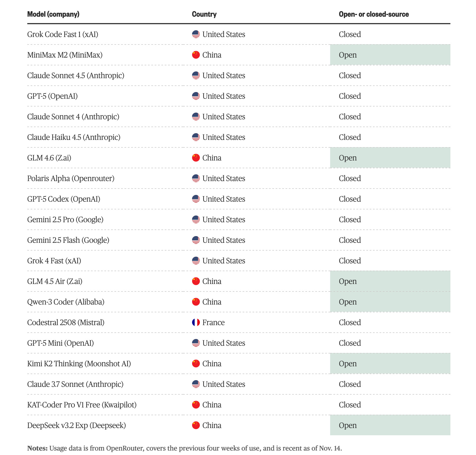
Task: Click the China flag in Kimi K2 Thinking row
Action: [x=196, y=363]
